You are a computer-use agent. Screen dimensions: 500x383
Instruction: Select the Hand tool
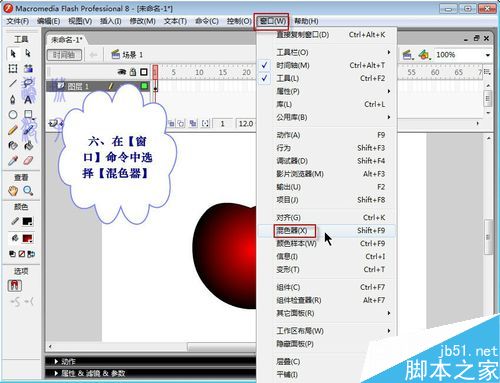click(13, 191)
